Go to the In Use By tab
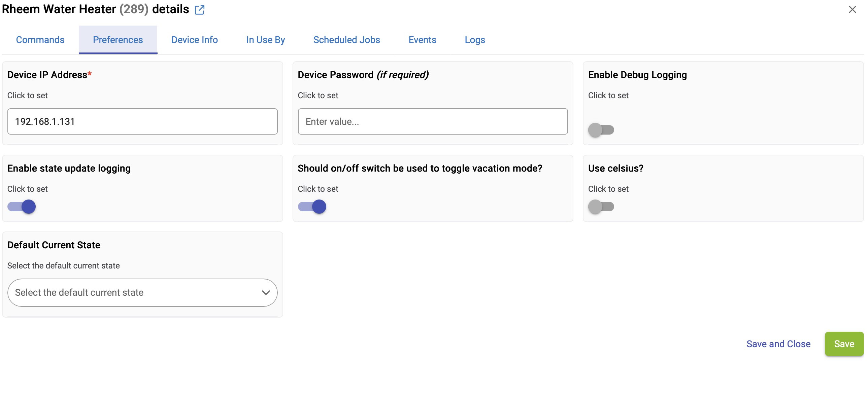 [266, 40]
